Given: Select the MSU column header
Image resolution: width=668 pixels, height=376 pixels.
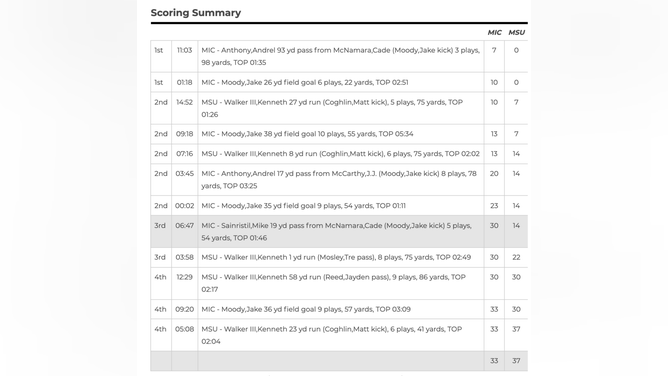Looking at the screenshot, I should 516,32.
